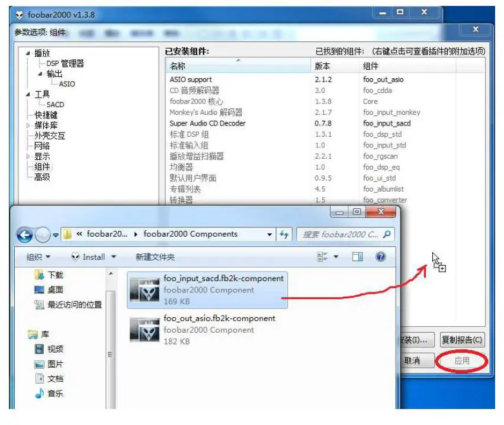504x425 pixels.
Task: Expand the 显示 tree node
Action: (28, 156)
